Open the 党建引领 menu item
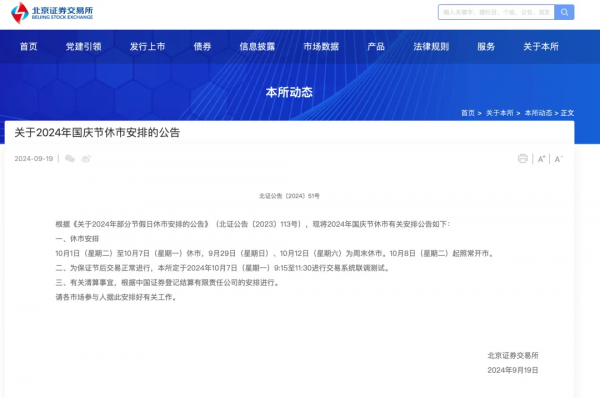600x398 pixels. point(83,47)
